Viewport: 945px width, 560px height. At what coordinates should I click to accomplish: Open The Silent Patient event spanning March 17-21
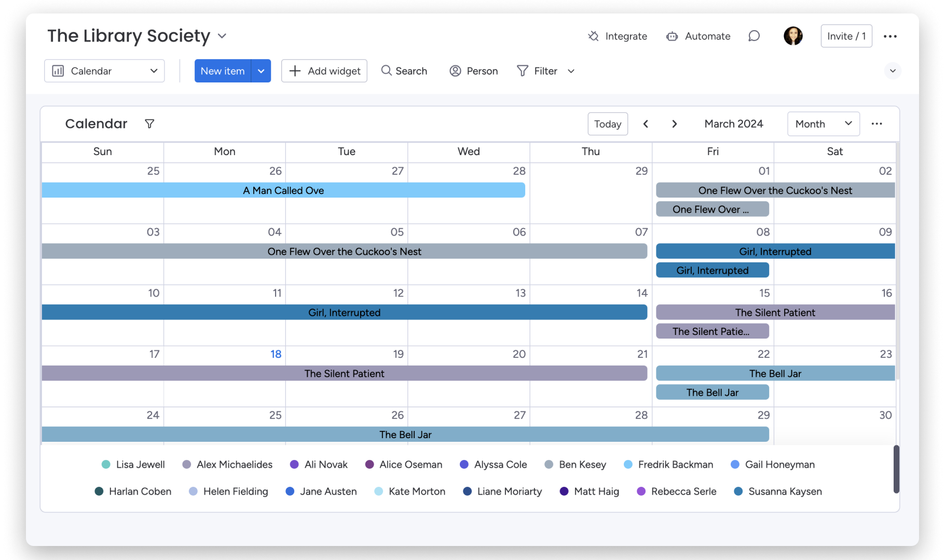click(345, 373)
